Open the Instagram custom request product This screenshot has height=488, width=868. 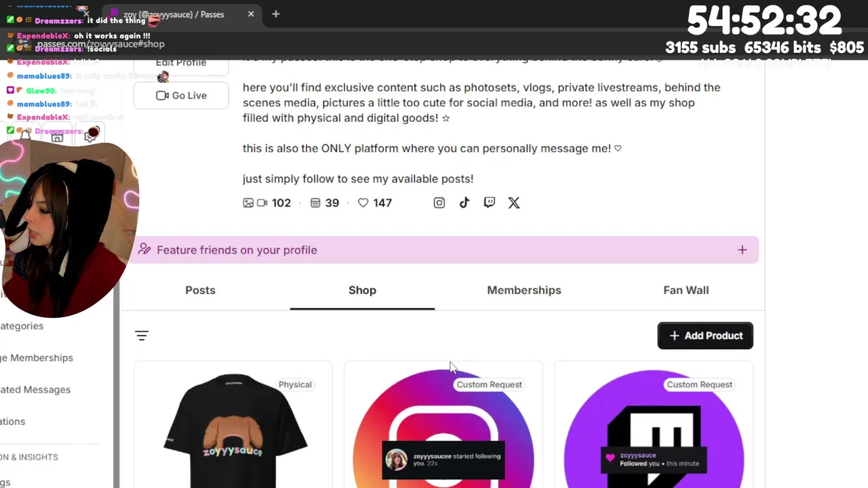click(443, 427)
